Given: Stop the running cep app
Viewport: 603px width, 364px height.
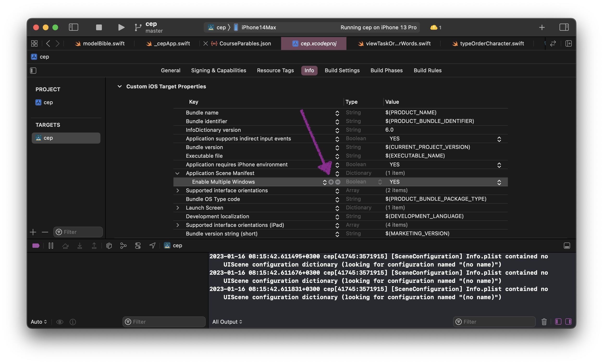Looking at the screenshot, I should (x=99, y=27).
